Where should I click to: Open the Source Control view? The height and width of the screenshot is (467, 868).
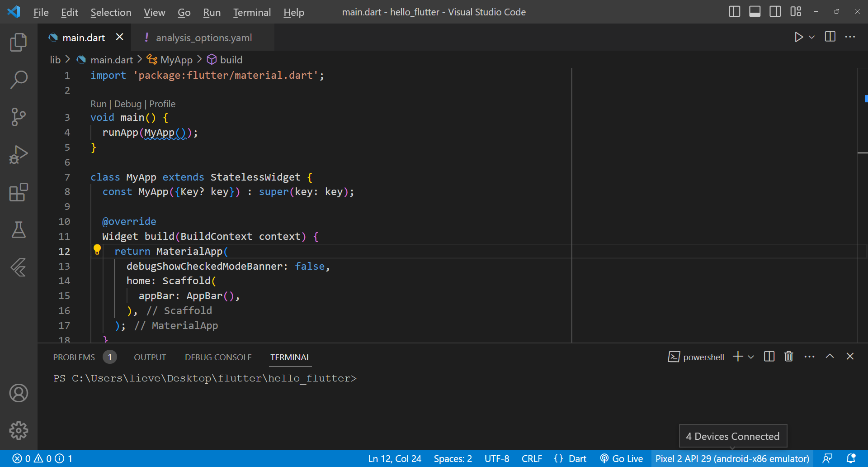[19, 117]
